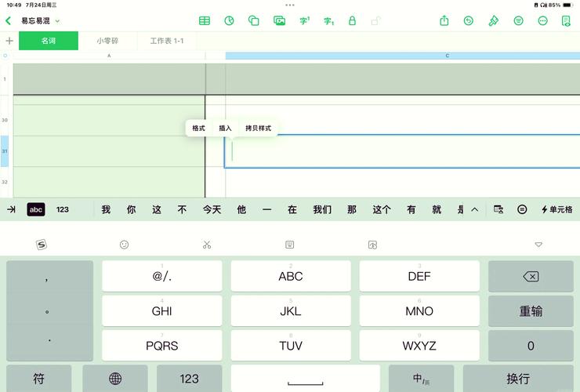Screen dimensions: 580x392
Task: Tap the emoji smiley icon above keyboard
Action: click(x=124, y=245)
